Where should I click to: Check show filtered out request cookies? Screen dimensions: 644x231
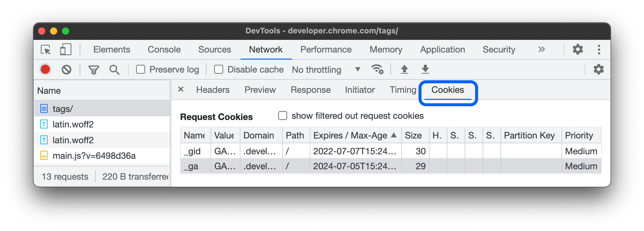282,116
